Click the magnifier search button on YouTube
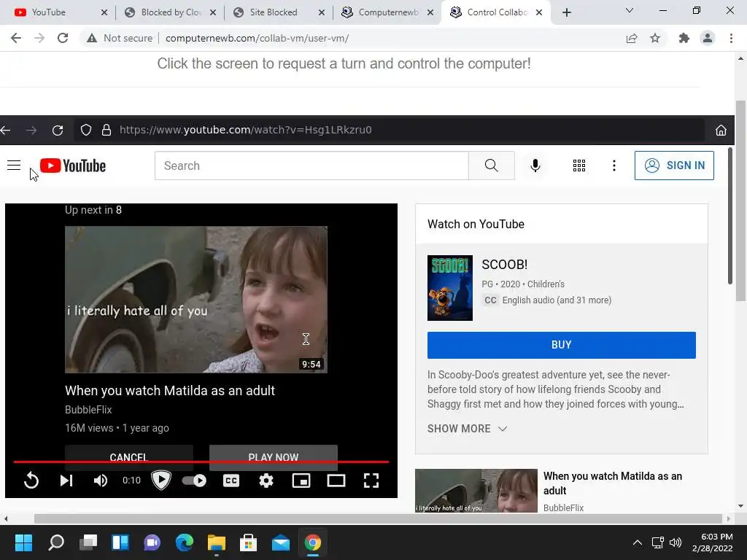 491,166
